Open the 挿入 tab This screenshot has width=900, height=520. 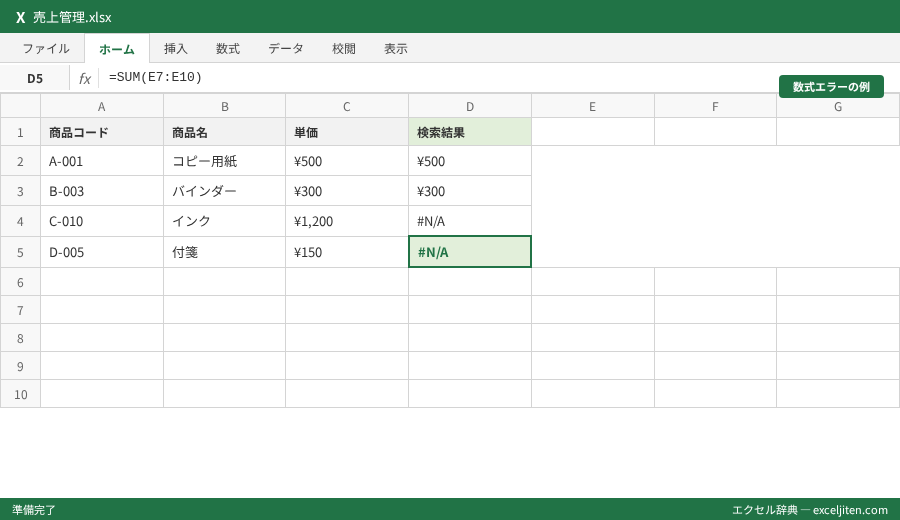click(x=176, y=49)
